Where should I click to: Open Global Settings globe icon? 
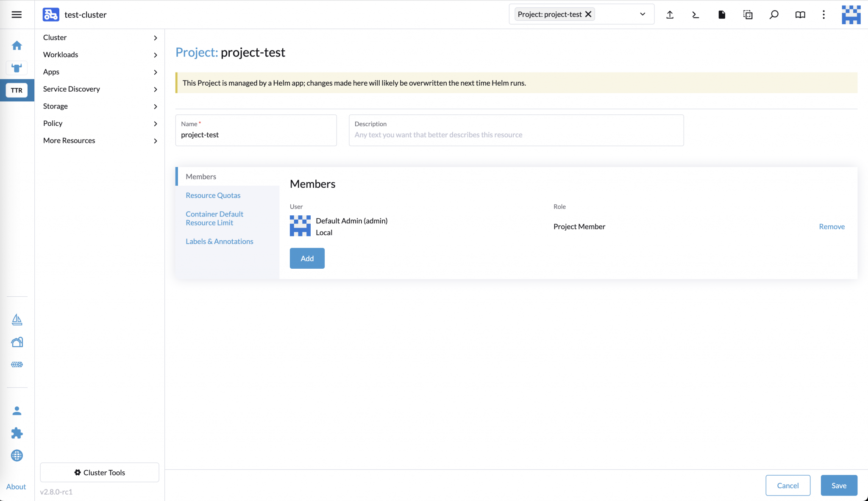17,455
